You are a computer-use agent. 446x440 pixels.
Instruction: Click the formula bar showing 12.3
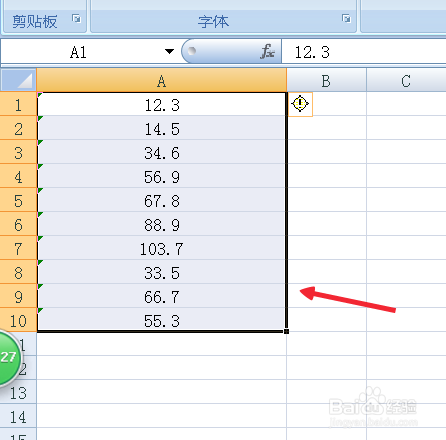(364, 52)
